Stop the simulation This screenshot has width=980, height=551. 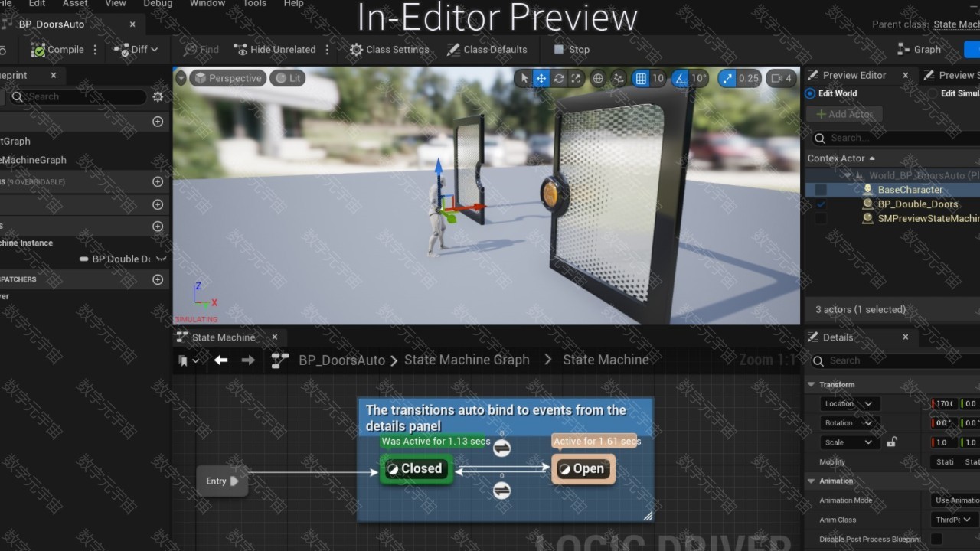[x=571, y=49]
